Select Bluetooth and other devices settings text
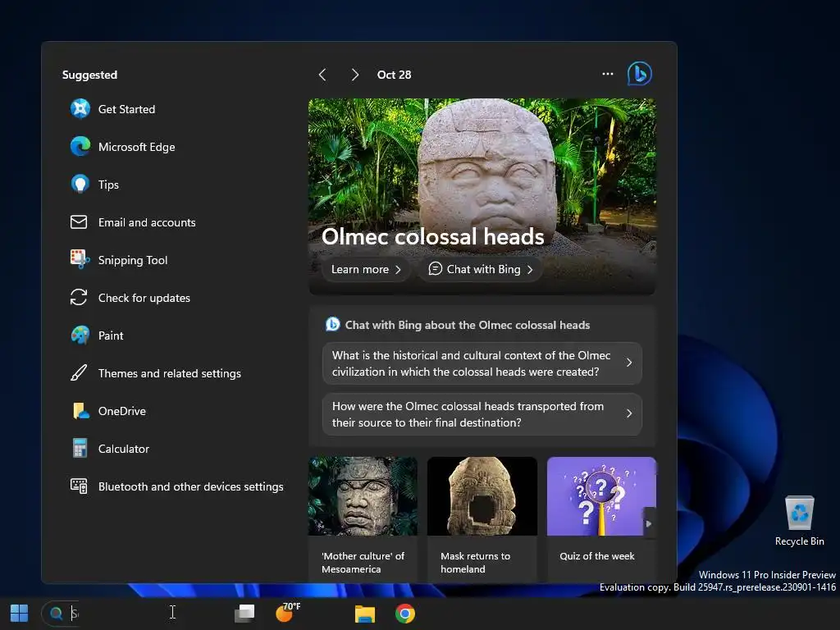This screenshot has height=630, width=840. tap(190, 486)
